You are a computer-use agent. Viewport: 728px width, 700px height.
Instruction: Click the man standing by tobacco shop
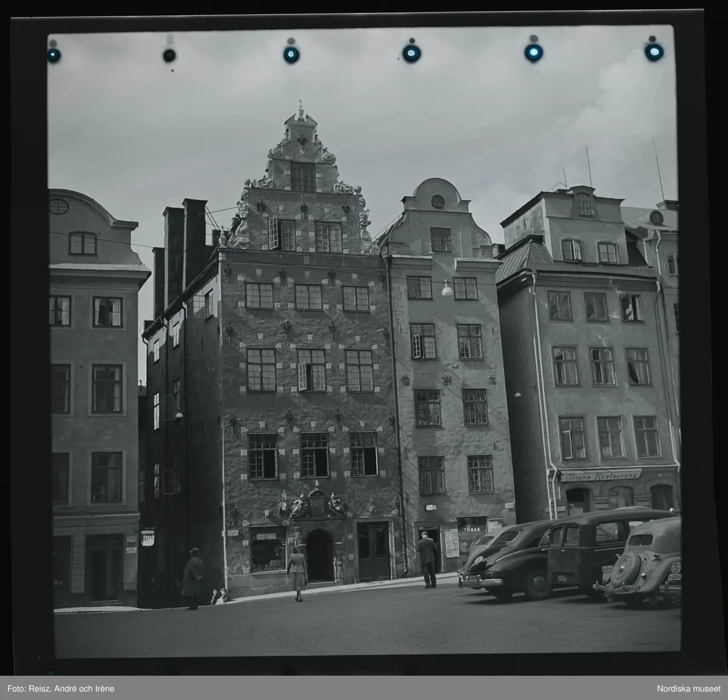click(x=427, y=559)
